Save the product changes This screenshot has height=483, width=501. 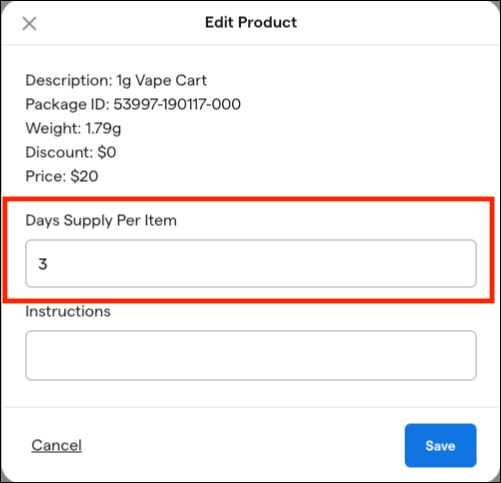coord(440,446)
